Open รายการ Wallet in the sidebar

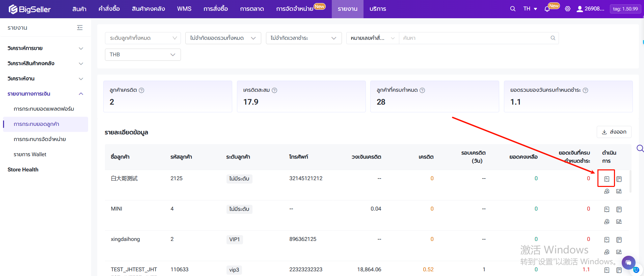tap(30, 155)
